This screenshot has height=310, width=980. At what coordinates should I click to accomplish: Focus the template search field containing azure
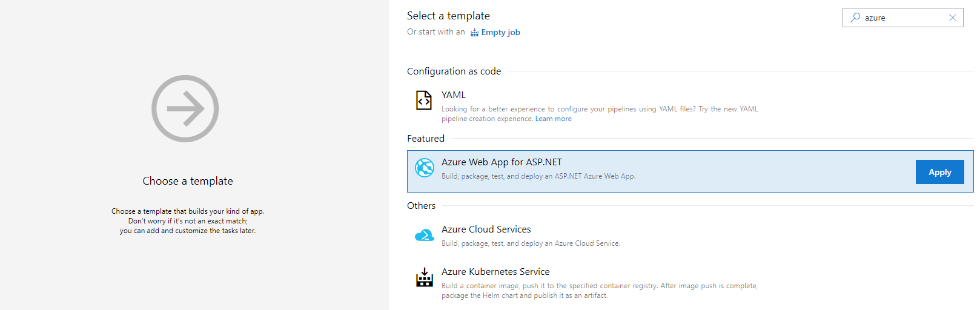tap(902, 18)
